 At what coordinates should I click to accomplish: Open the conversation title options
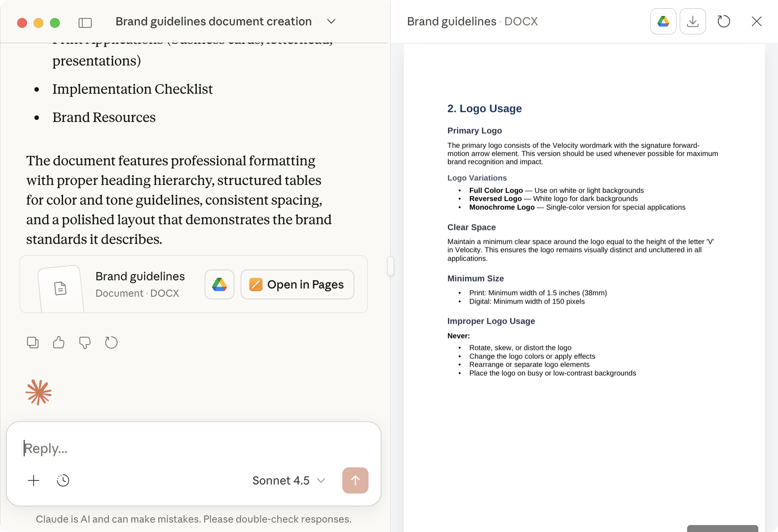click(x=331, y=21)
